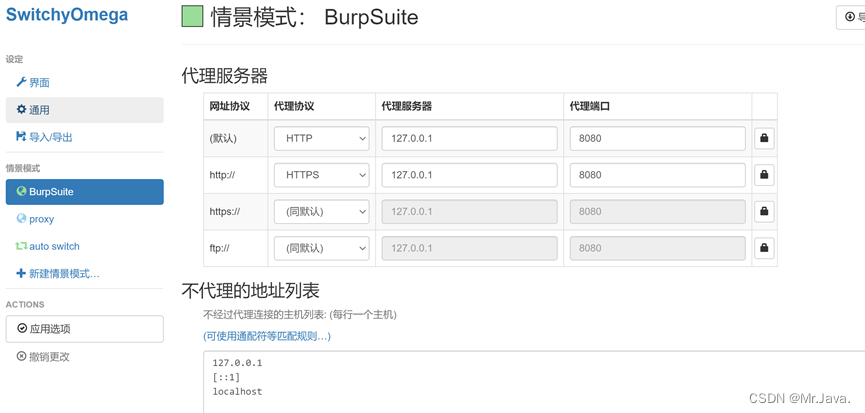Click the cancel icon in 撤销更改
The image size is (865, 413).
(22, 356)
